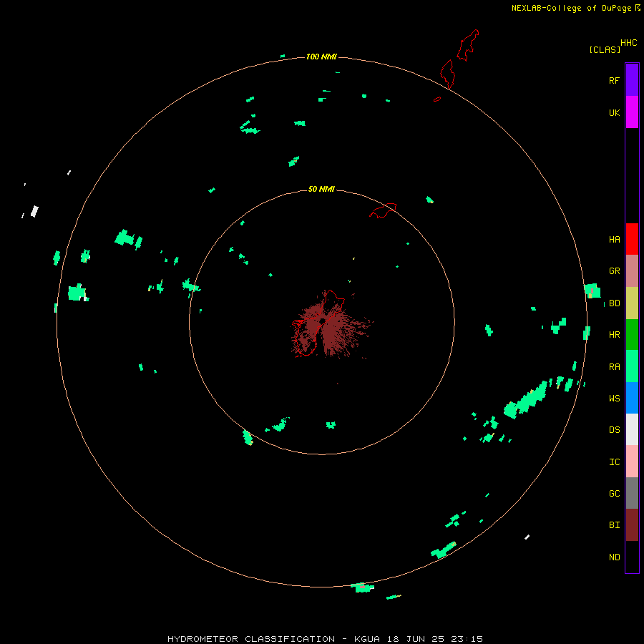Click the 'HA' legend label

[614, 240]
